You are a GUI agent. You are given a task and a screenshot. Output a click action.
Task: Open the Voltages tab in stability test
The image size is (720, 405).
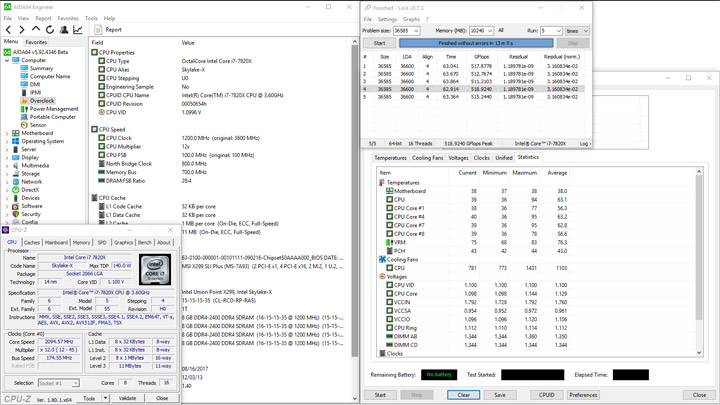458,158
